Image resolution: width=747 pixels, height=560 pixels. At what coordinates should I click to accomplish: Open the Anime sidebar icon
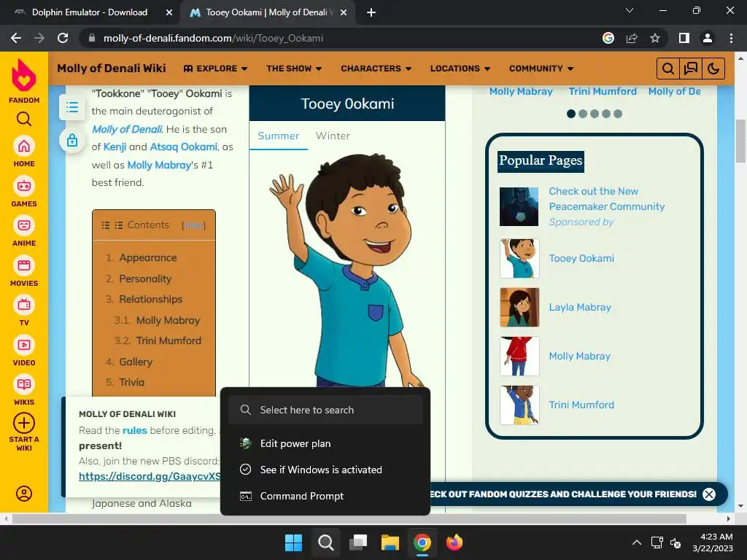click(24, 225)
